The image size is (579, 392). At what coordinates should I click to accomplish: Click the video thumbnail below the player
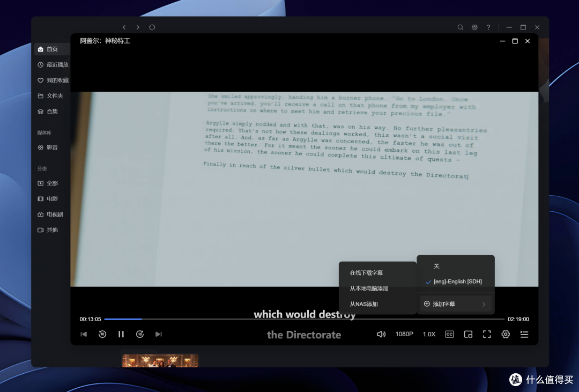[160, 360]
